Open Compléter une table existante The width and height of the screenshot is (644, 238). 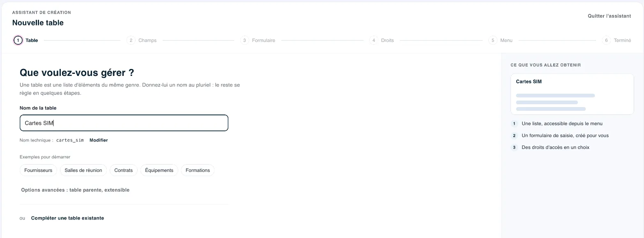(x=67, y=218)
